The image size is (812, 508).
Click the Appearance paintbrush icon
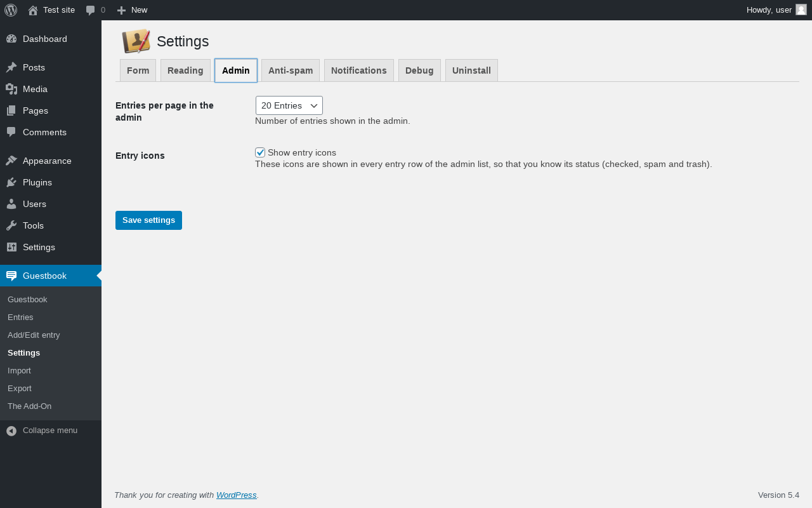(11, 161)
